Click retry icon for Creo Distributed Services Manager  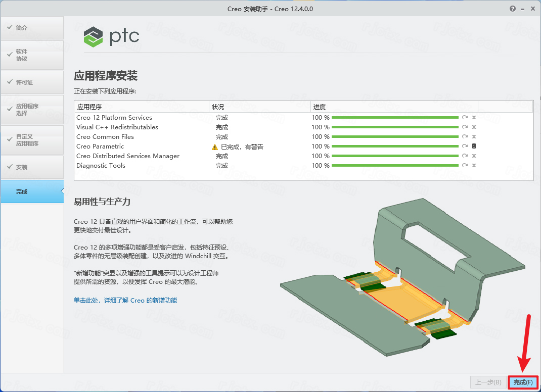465,156
